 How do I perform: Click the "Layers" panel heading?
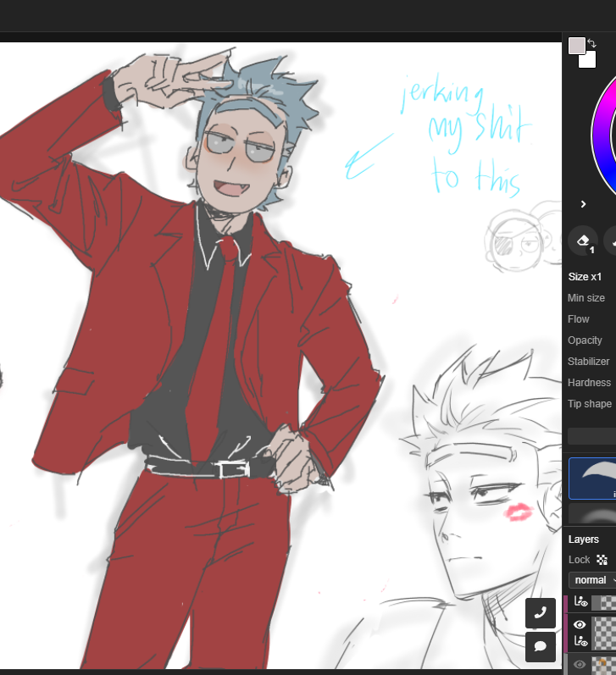point(584,539)
